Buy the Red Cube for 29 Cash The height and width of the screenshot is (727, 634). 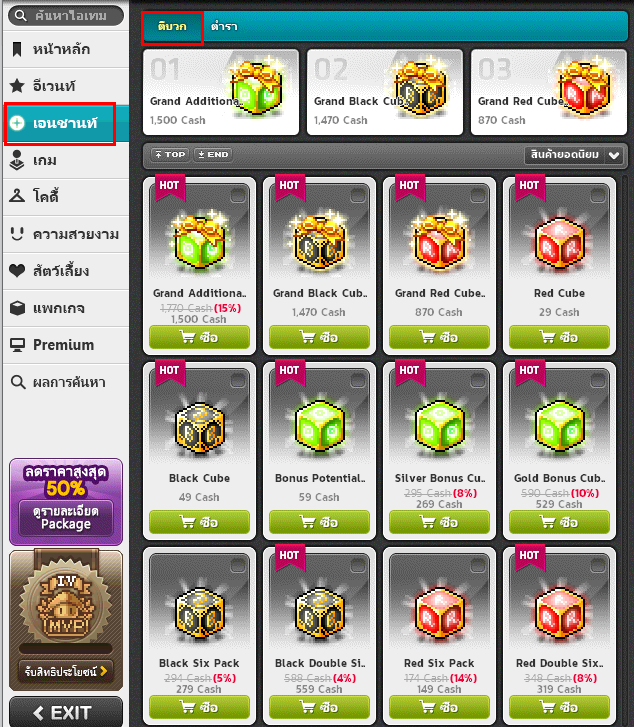click(559, 337)
